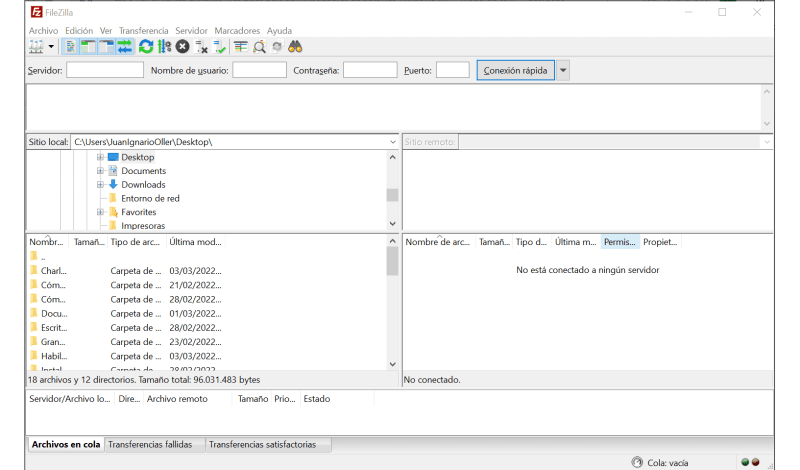Image resolution: width=800 pixels, height=470 pixels.
Task: Sort local files by Última mod... column
Action: 195,242
